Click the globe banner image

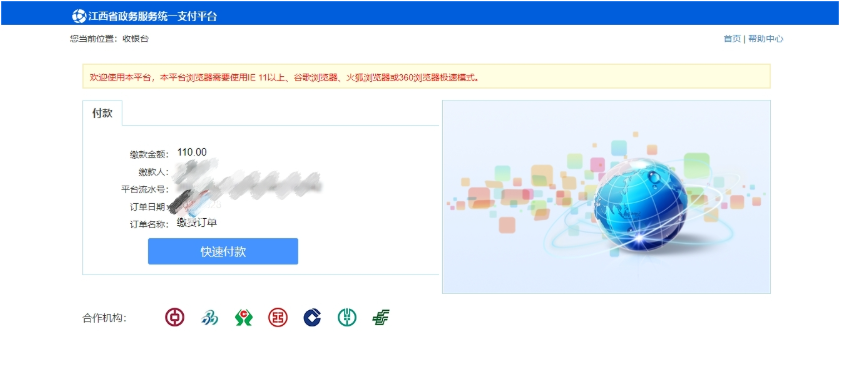pyautogui.click(x=606, y=197)
